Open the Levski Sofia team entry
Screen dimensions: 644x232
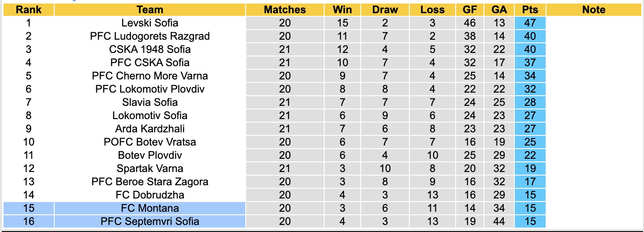150,23
